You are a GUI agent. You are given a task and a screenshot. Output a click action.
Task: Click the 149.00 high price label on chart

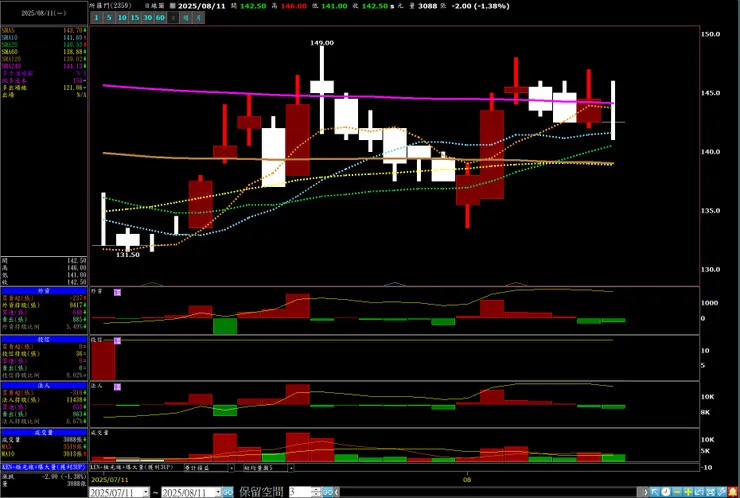pos(322,42)
